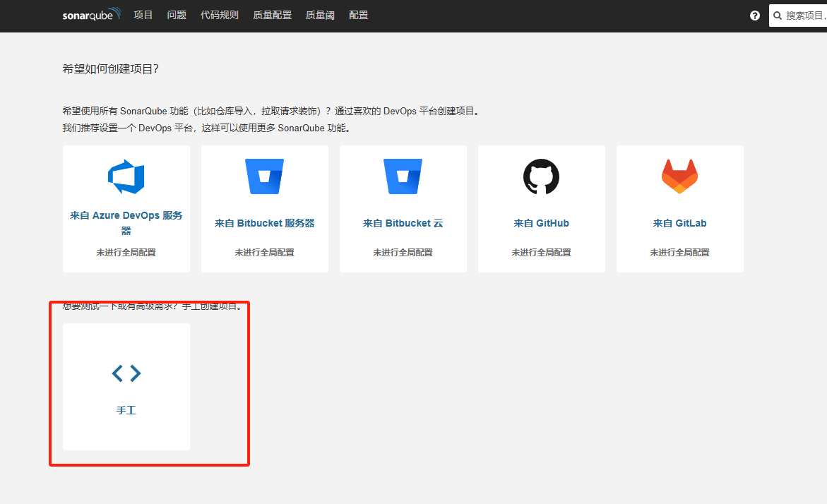The height and width of the screenshot is (504, 827).
Task: Open 质量配置 in top navigation
Action: pos(272,16)
